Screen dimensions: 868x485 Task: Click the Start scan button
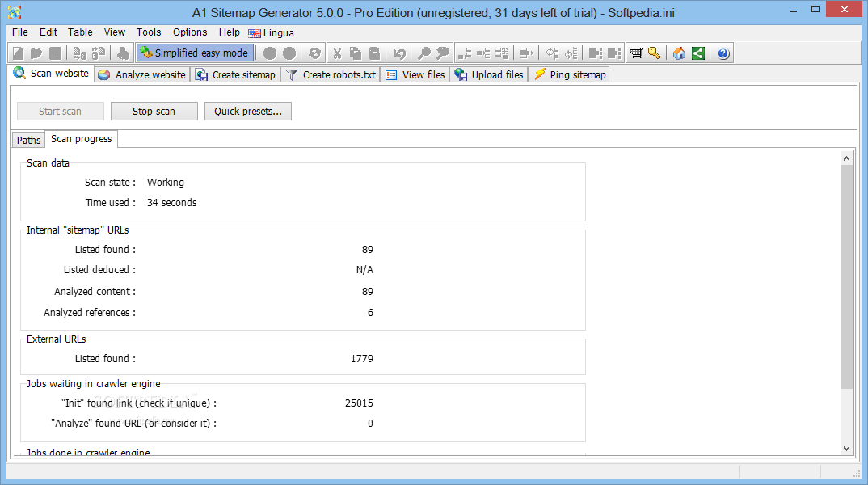(x=61, y=112)
